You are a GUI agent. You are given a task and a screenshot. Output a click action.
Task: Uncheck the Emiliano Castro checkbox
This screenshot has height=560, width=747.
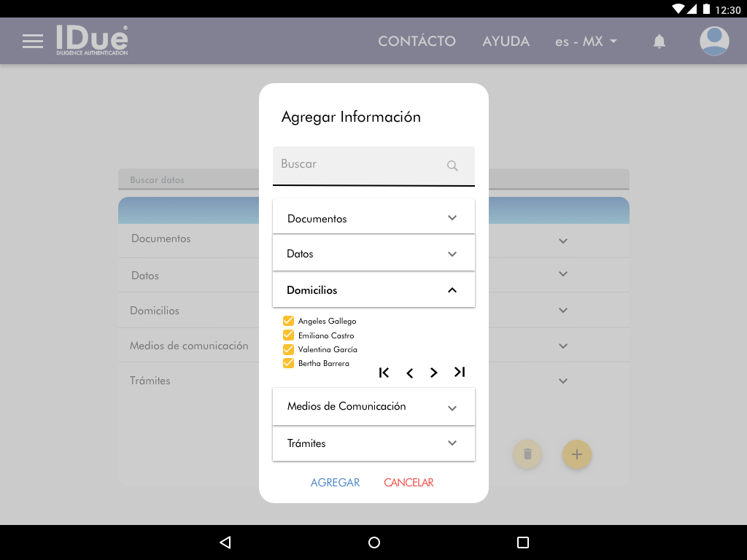coord(288,335)
